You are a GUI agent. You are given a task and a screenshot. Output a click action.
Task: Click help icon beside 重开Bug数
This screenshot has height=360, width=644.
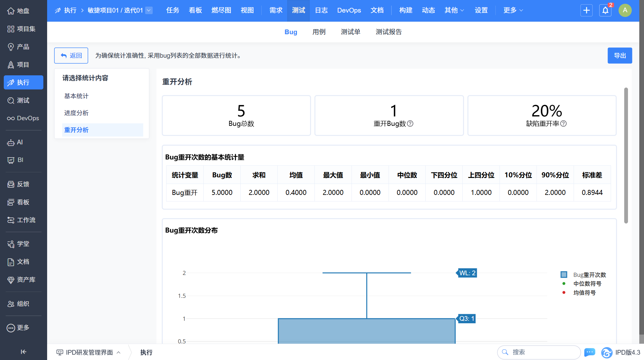click(410, 124)
